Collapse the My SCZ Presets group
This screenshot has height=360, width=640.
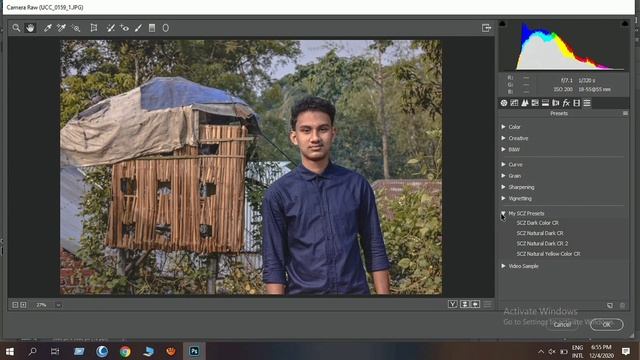503,213
